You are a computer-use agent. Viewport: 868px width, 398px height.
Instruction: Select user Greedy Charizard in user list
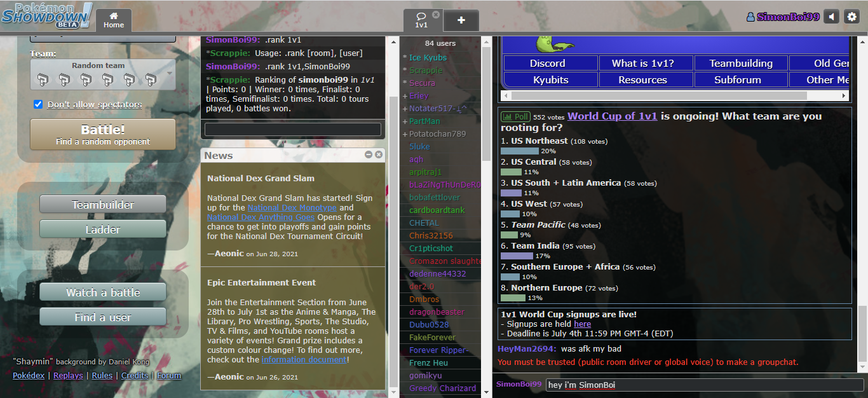point(440,388)
